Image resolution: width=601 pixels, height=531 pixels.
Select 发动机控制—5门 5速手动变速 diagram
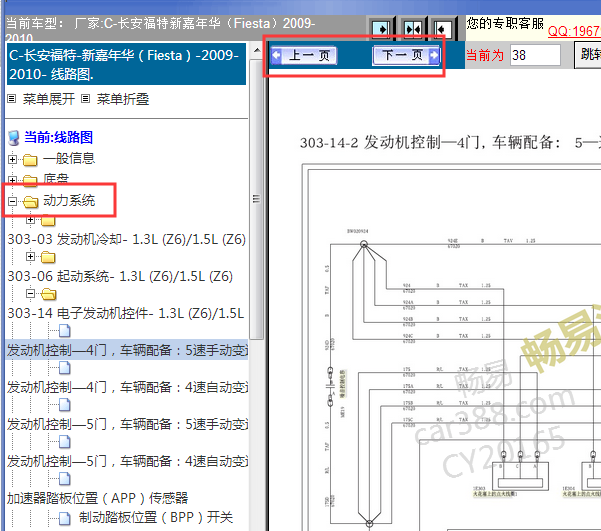[127, 424]
